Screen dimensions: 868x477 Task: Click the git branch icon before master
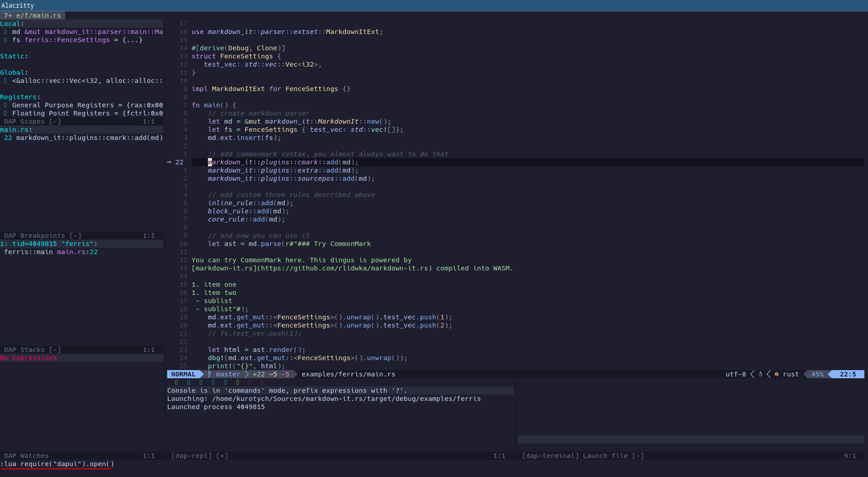tap(209, 374)
